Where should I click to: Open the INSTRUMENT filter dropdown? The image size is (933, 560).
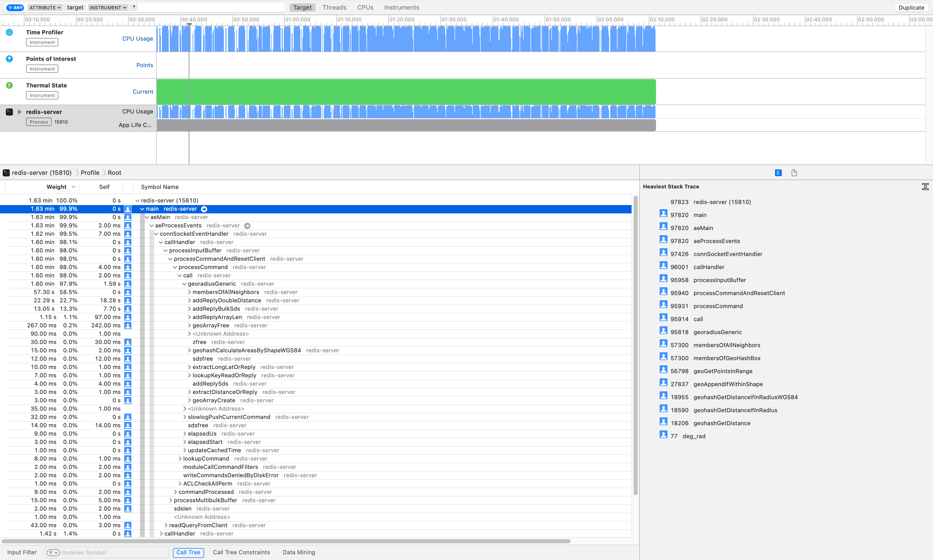tap(108, 8)
